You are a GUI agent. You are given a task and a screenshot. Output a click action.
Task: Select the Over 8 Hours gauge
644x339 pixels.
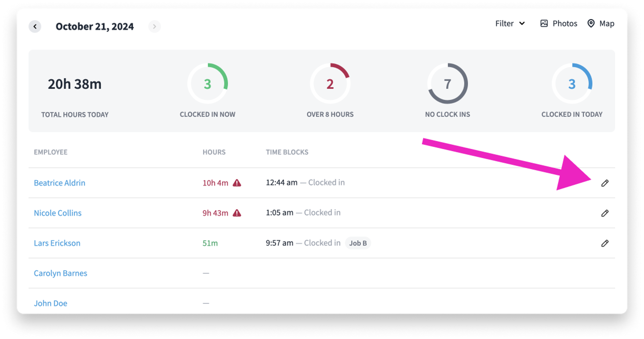click(x=330, y=83)
